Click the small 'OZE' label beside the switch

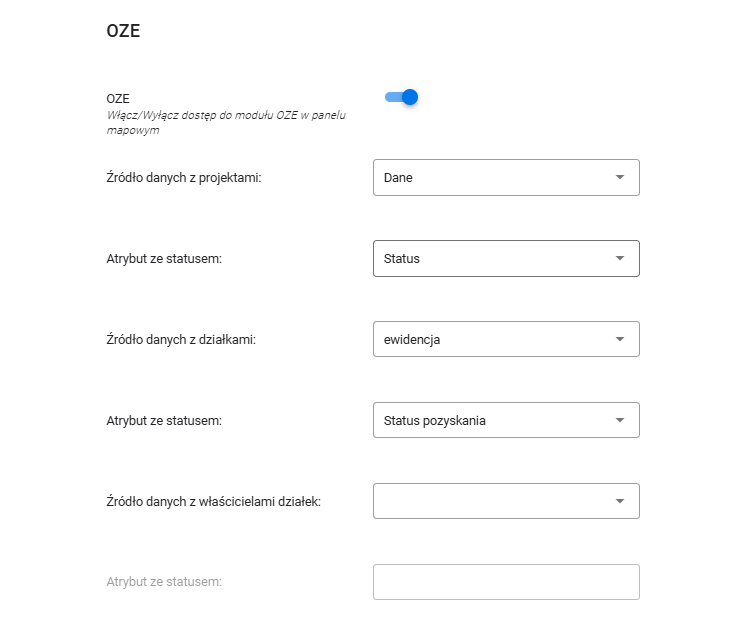[118, 99]
